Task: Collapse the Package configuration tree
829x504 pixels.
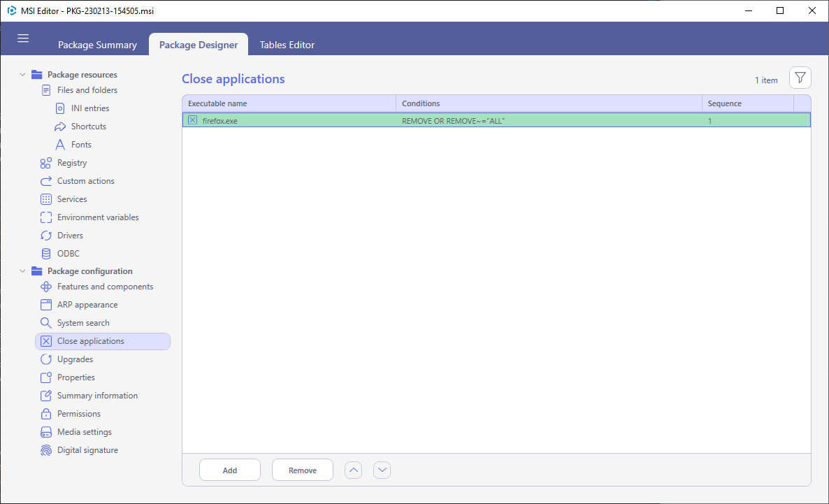Action: [x=22, y=271]
